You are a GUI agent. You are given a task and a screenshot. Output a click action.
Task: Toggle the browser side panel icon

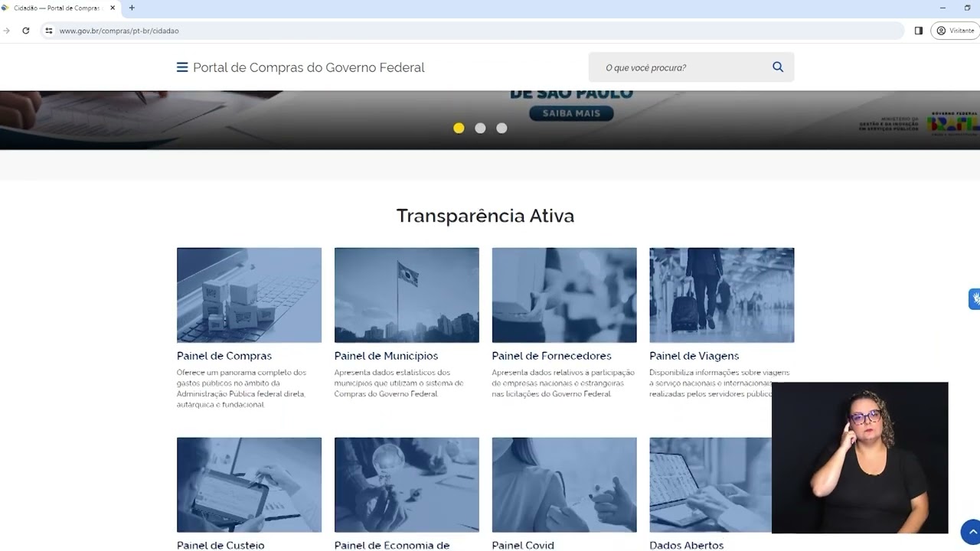coord(918,31)
